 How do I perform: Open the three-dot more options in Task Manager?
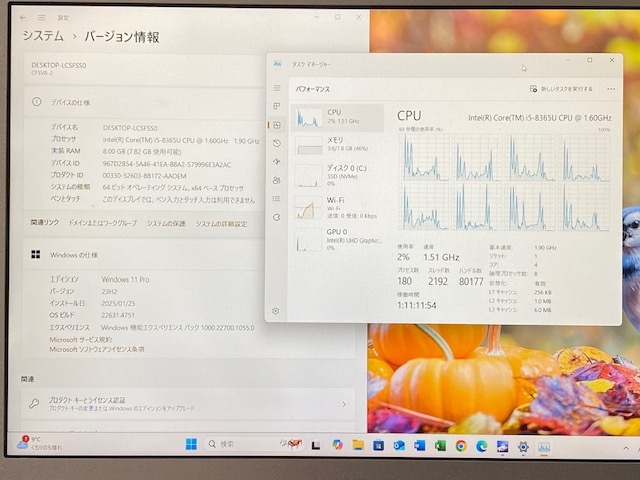[x=611, y=89]
